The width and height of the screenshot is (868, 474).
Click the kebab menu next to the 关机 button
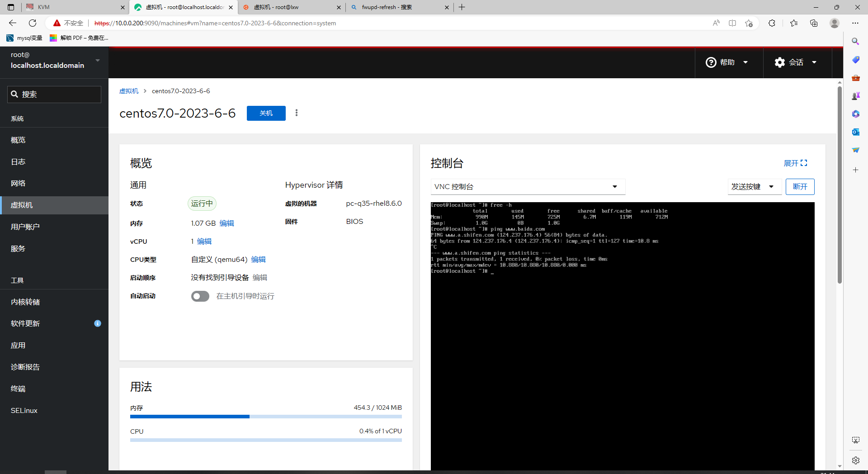point(297,113)
